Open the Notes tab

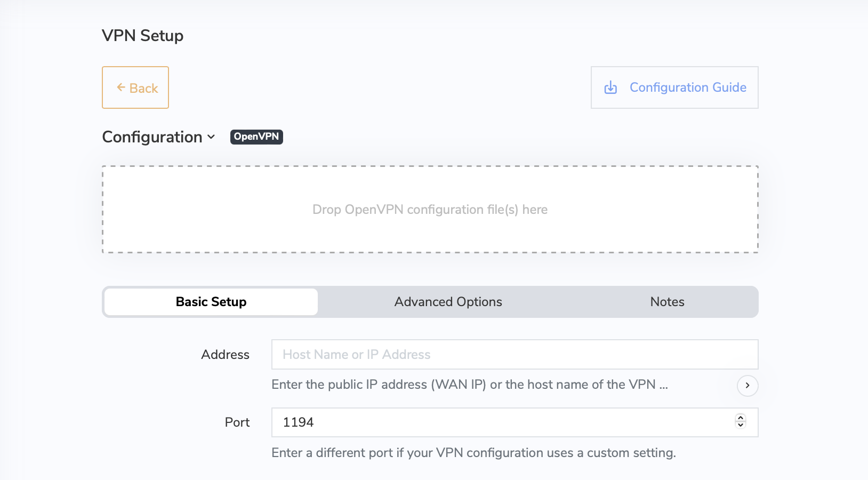666,301
